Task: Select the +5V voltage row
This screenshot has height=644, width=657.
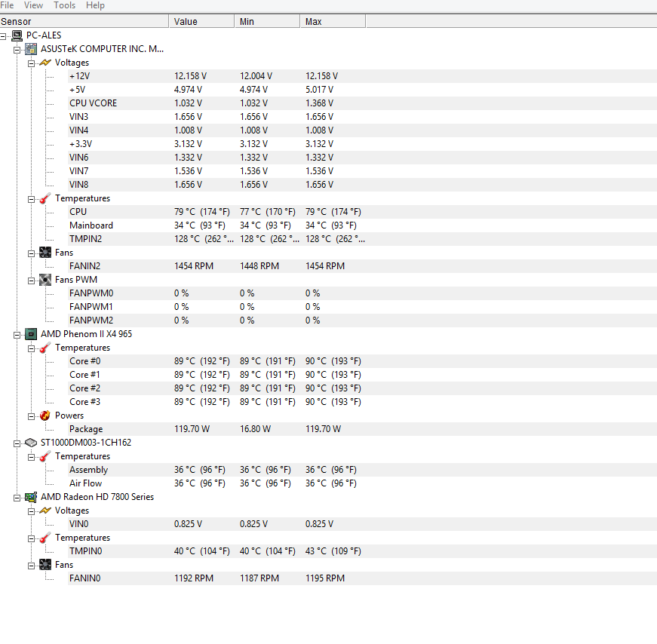Action: pyautogui.click(x=362, y=90)
